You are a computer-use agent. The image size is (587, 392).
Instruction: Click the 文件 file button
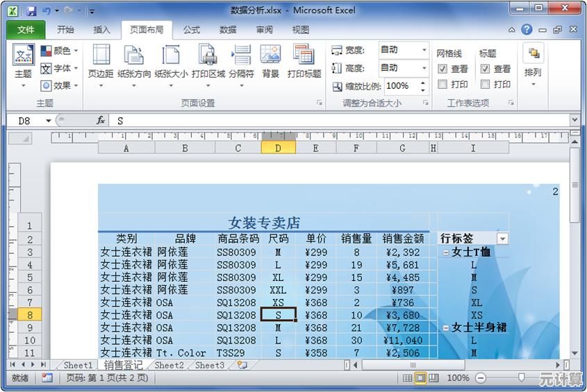tap(26, 30)
